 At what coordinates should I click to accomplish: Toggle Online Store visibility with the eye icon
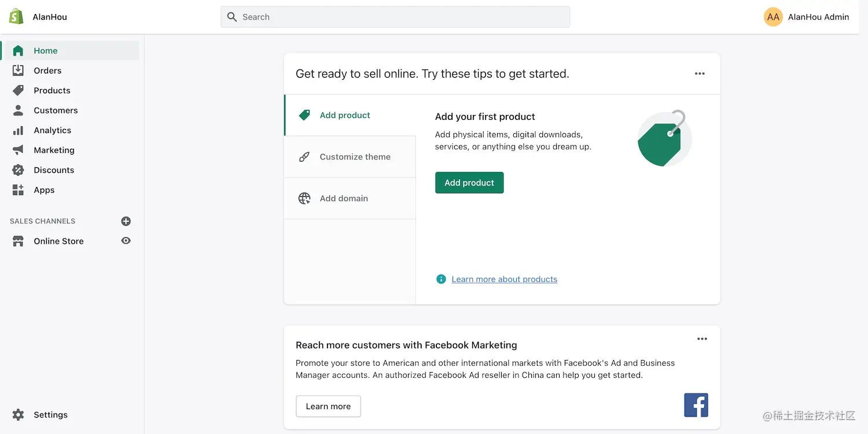(126, 241)
